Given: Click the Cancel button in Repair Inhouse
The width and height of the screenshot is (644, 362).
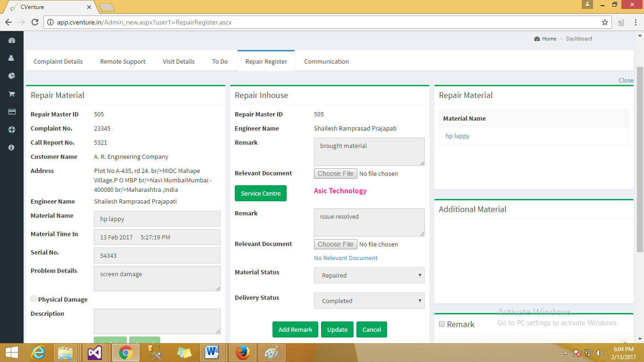Looking at the screenshot, I should pyautogui.click(x=372, y=329).
